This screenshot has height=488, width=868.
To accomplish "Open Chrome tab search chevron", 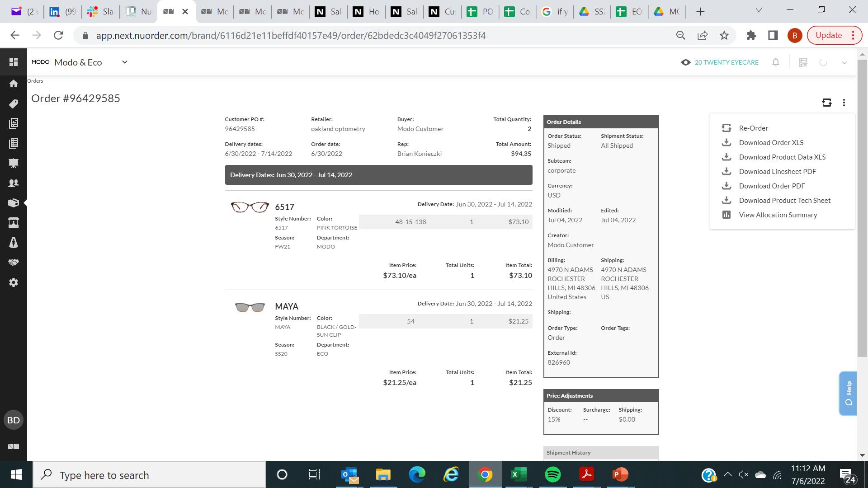I will tap(759, 10).
